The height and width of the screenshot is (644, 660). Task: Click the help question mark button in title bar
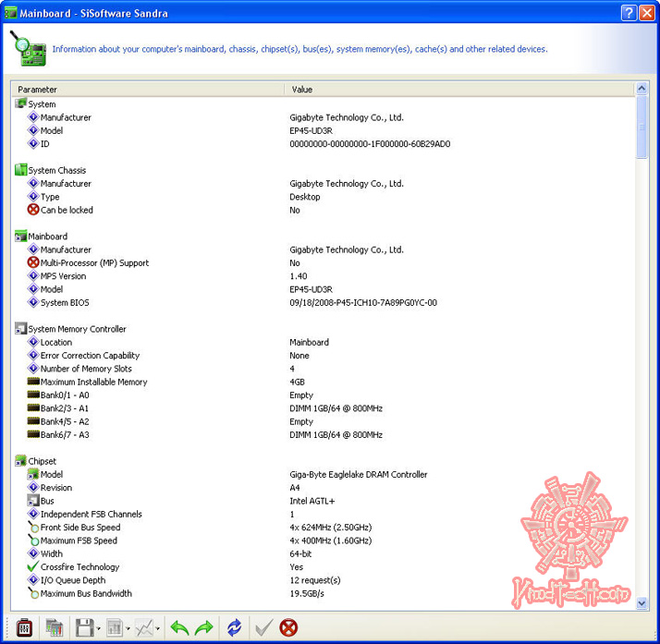tap(629, 13)
